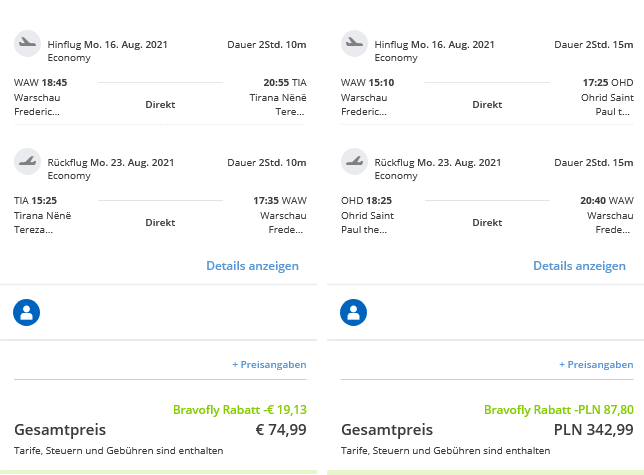Click the blue passenger icon in the Ohrid card
The image size is (644, 475).
pyautogui.click(x=353, y=312)
